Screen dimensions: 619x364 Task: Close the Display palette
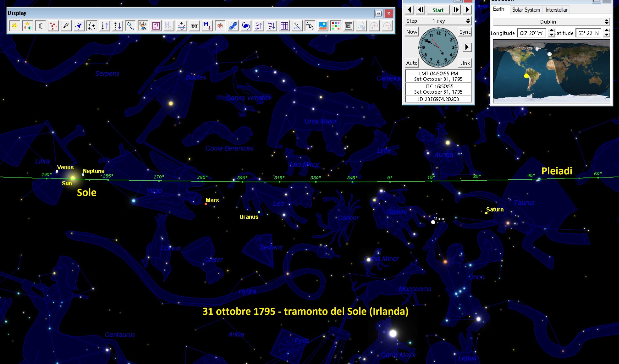coord(389,14)
